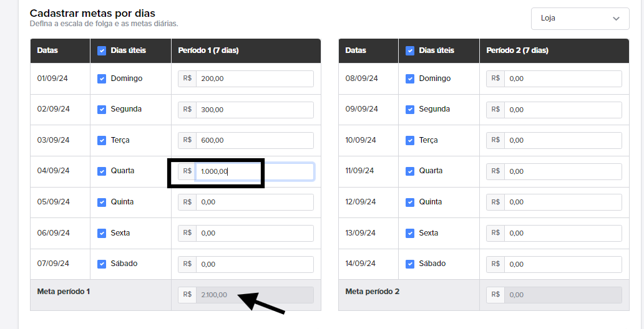The height and width of the screenshot is (329, 644).
Task: Click the value field for 11/09/24 Quarta
Action: click(563, 171)
